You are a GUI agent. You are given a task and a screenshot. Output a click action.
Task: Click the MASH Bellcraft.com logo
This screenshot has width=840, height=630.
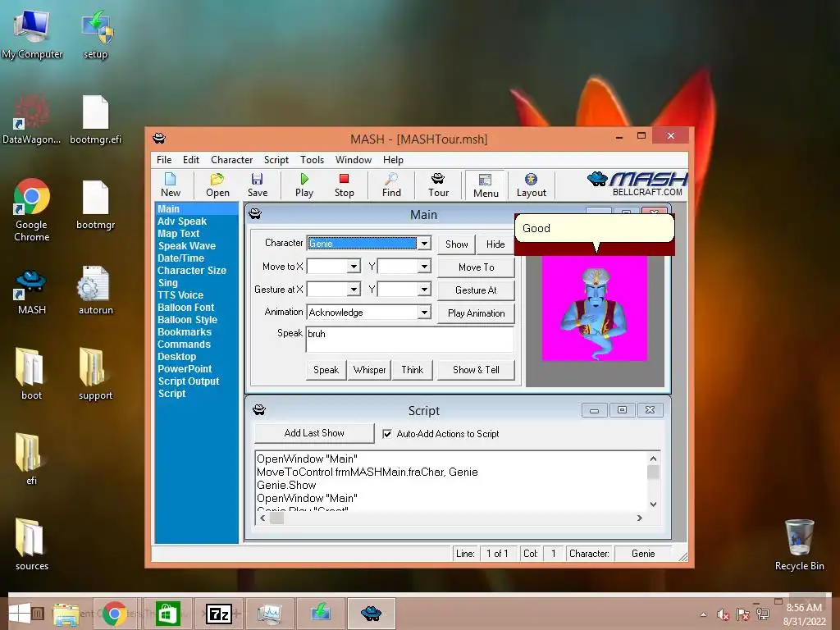point(637,184)
